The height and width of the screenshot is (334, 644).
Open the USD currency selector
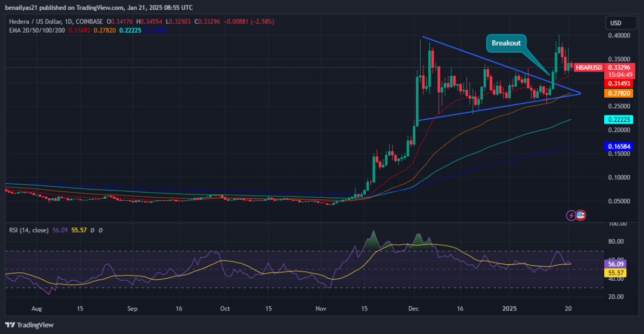615,23
